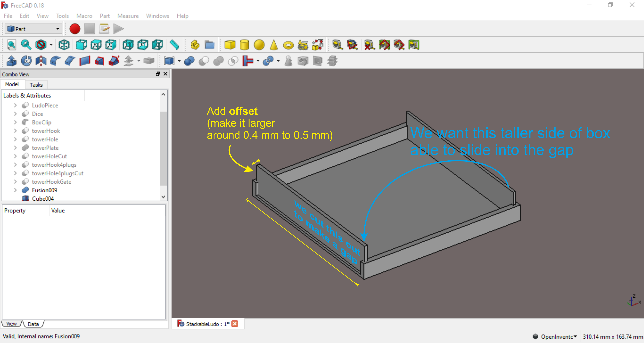Viewport: 644px width, 343px height.
Task: Open the Measure menu
Action: (128, 16)
